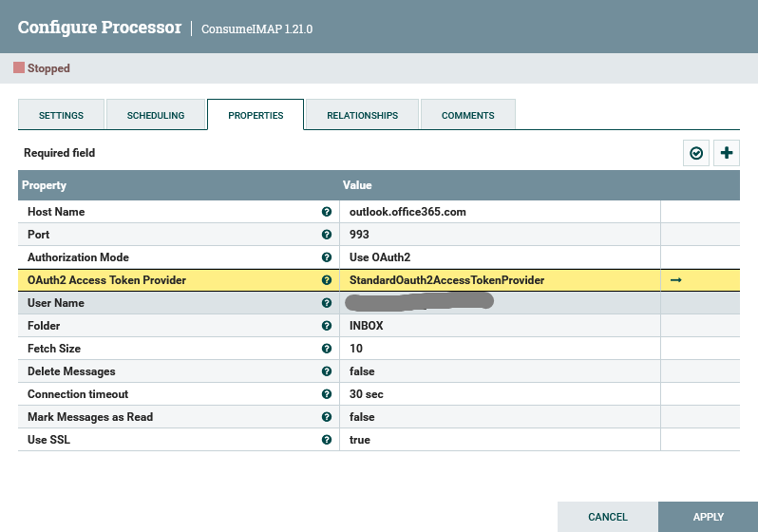Edit the Port value 993
This screenshot has width=758, height=532.
coord(500,235)
